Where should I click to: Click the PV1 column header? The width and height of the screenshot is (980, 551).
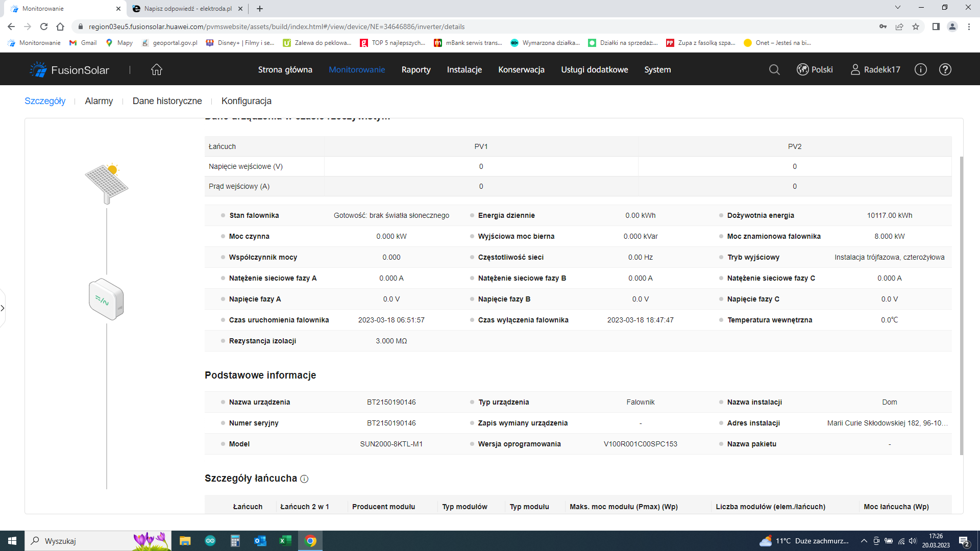point(481,146)
